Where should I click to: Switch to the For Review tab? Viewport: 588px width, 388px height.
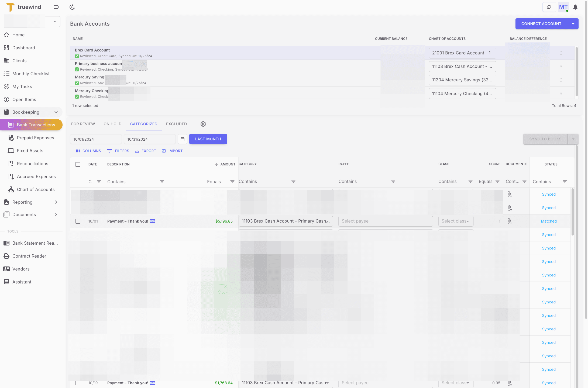click(x=83, y=124)
